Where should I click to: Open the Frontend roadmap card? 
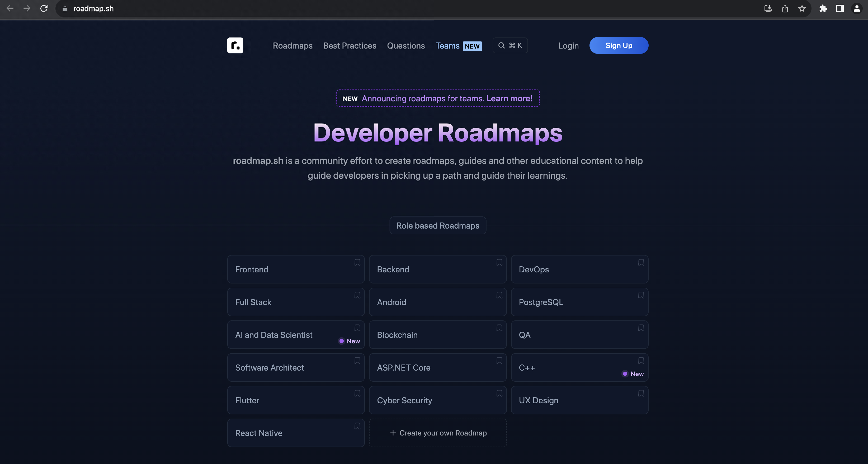296,269
